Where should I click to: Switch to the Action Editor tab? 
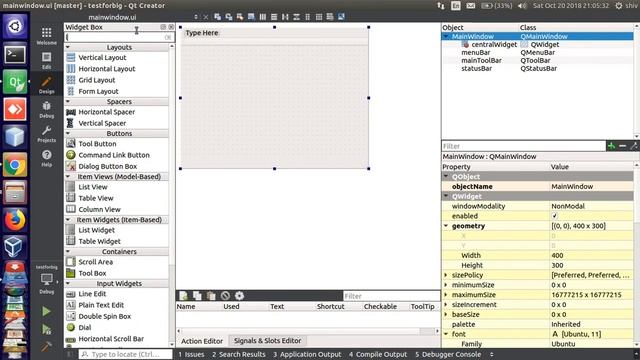202,341
